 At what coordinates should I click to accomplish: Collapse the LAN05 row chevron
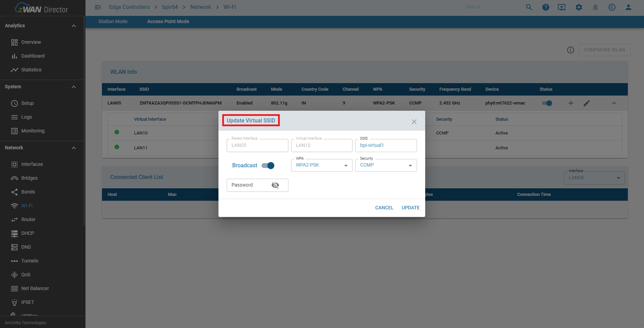pyautogui.click(x=614, y=103)
